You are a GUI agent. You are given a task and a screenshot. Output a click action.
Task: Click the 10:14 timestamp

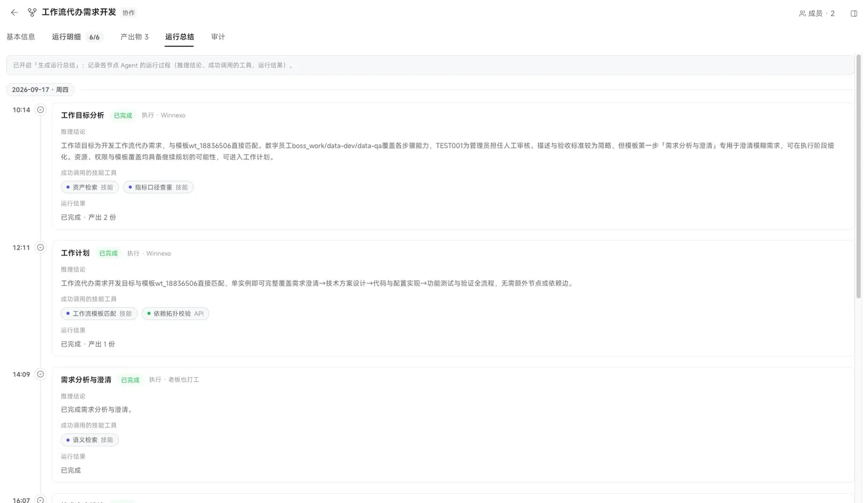(x=21, y=110)
